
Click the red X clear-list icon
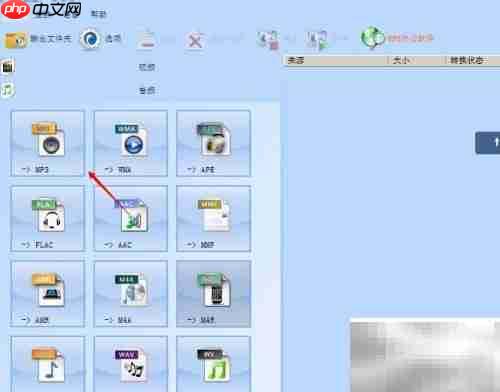pyautogui.click(x=195, y=40)
